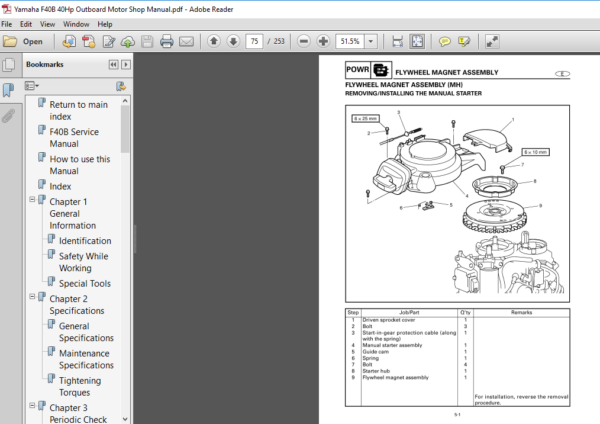Screen dimensions: 600x424
Task: Zoom in with plus button
Action: click(323, 41)
